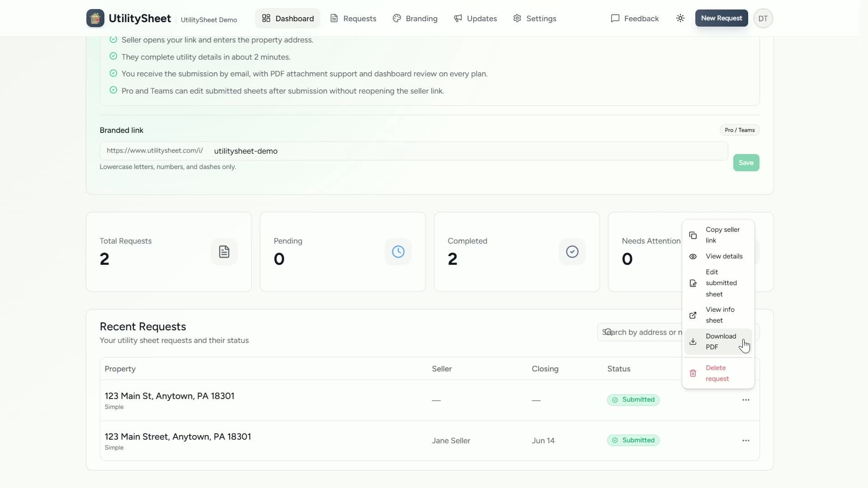Screen dimensions: 868x488
Task: Click the pencil icon beside Edit submitted sheet
Action: coord(693,283)
